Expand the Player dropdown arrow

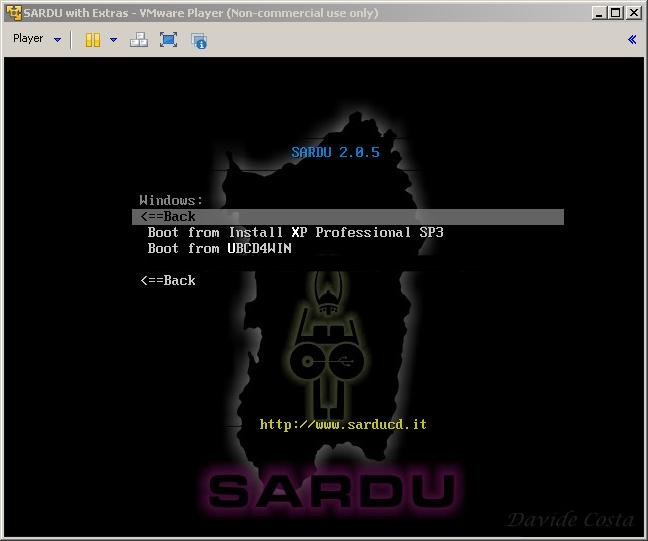point(57,40)
